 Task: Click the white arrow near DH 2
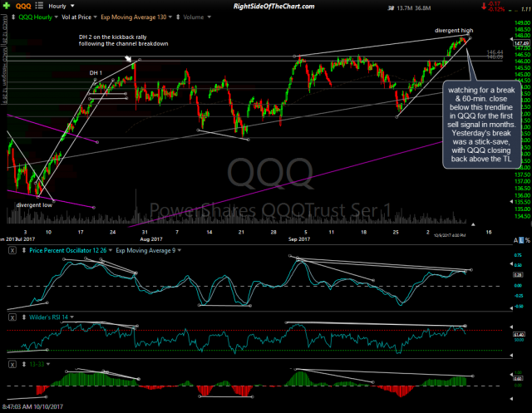tap(128, 59)
